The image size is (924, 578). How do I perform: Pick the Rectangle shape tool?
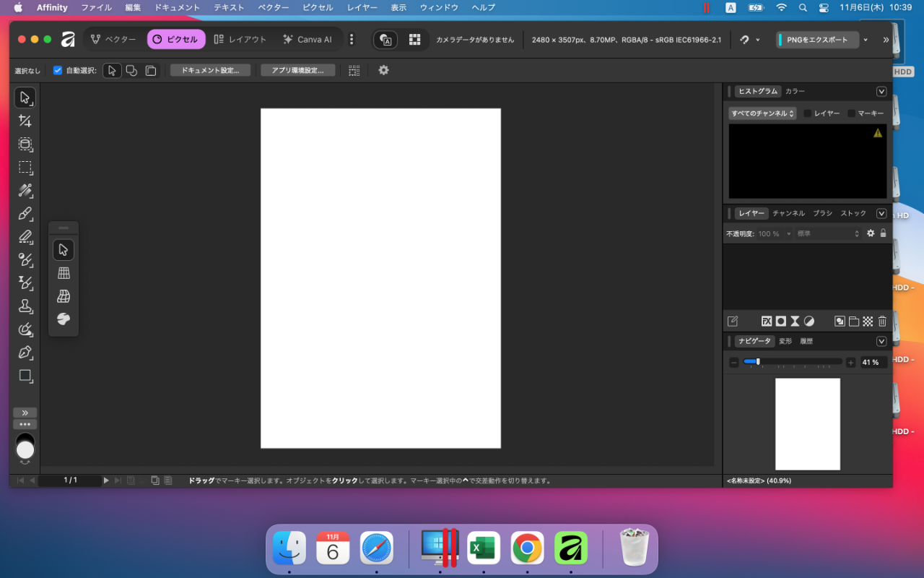click(25, 376)
